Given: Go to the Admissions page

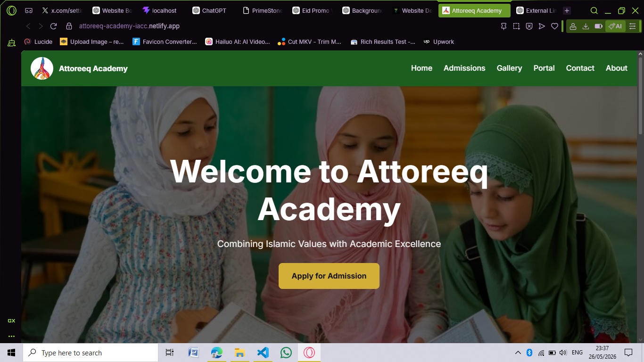Looking at the screenshot, I should (x=464, y=68).
